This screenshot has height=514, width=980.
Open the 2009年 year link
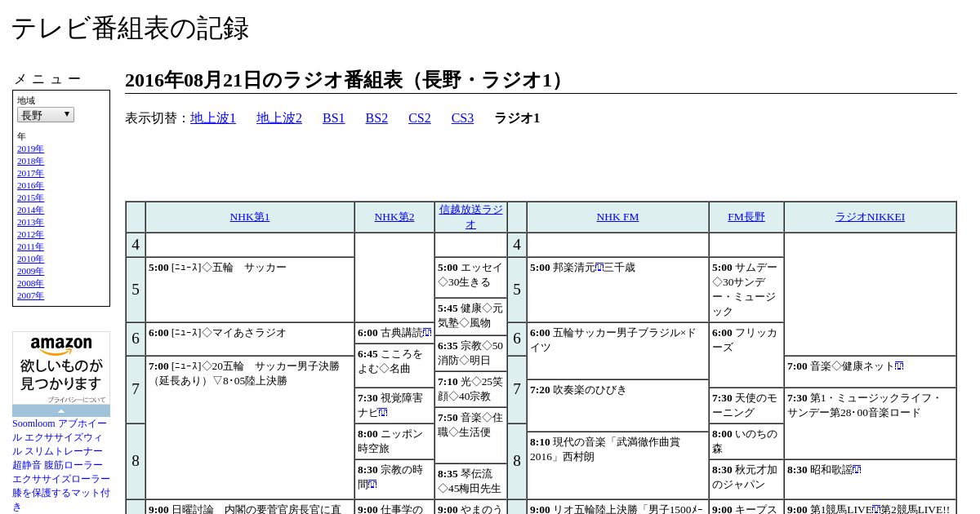tap(31, 271)
